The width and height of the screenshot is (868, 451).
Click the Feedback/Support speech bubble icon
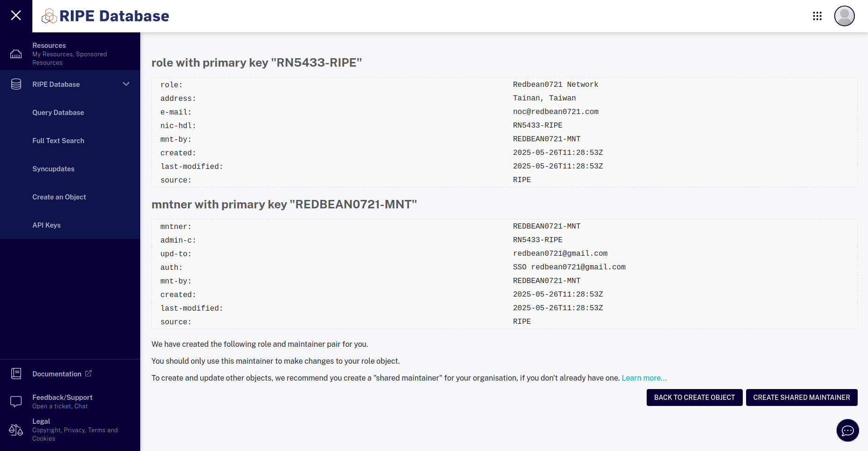(x=16, y=401)
